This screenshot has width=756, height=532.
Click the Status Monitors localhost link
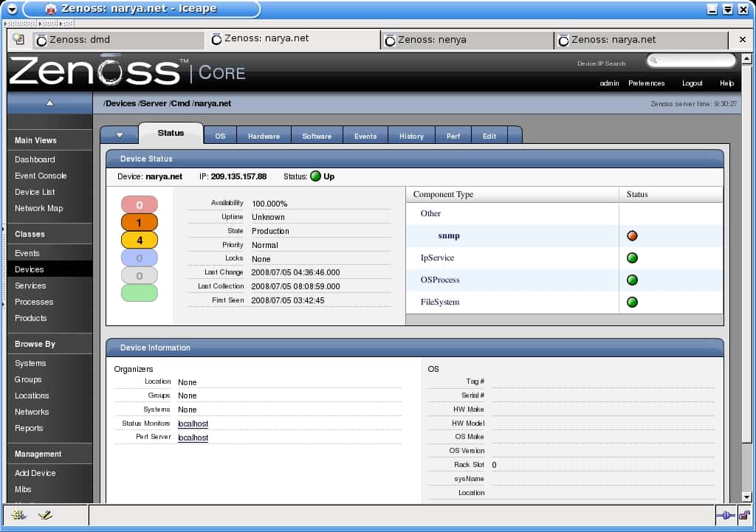pos(193,424)
